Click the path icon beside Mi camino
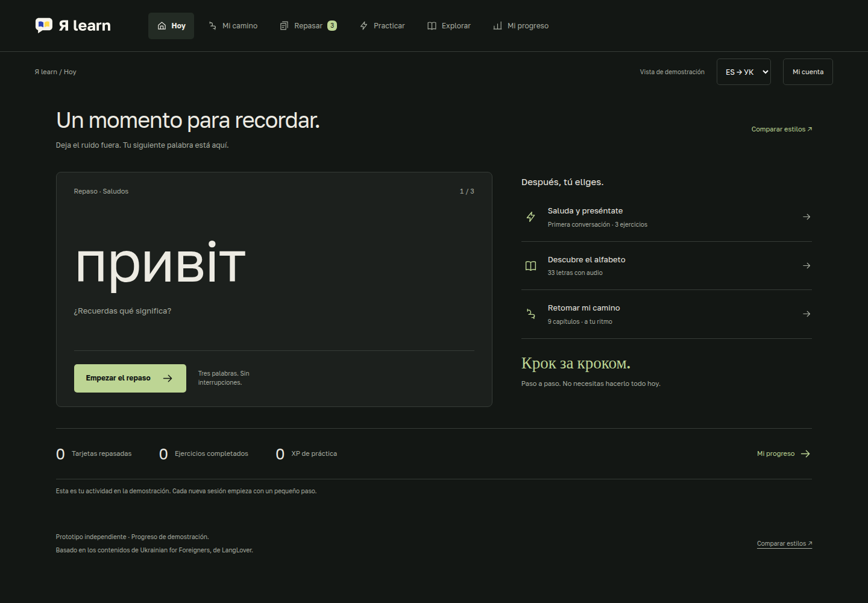Image resolution: width=868 pixels, height=603 pixels. click(x=213, y=26)
